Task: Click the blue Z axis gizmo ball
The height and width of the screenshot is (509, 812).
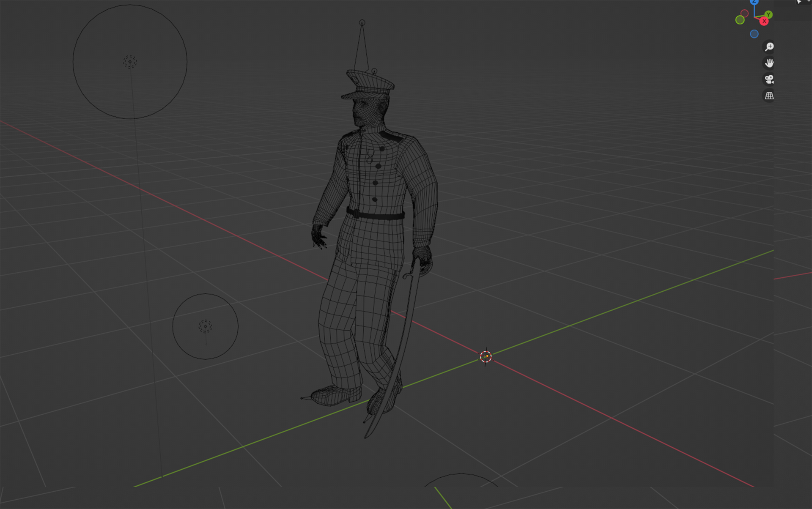Action: point(754,2)
